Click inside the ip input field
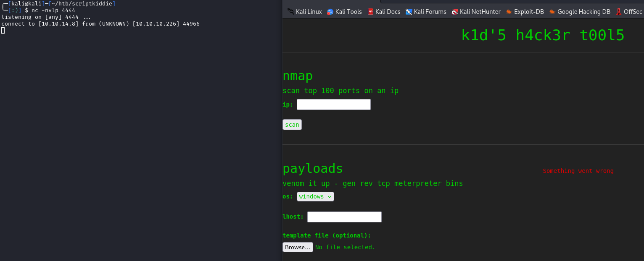 pyautogui.click(x=333, y=104)
